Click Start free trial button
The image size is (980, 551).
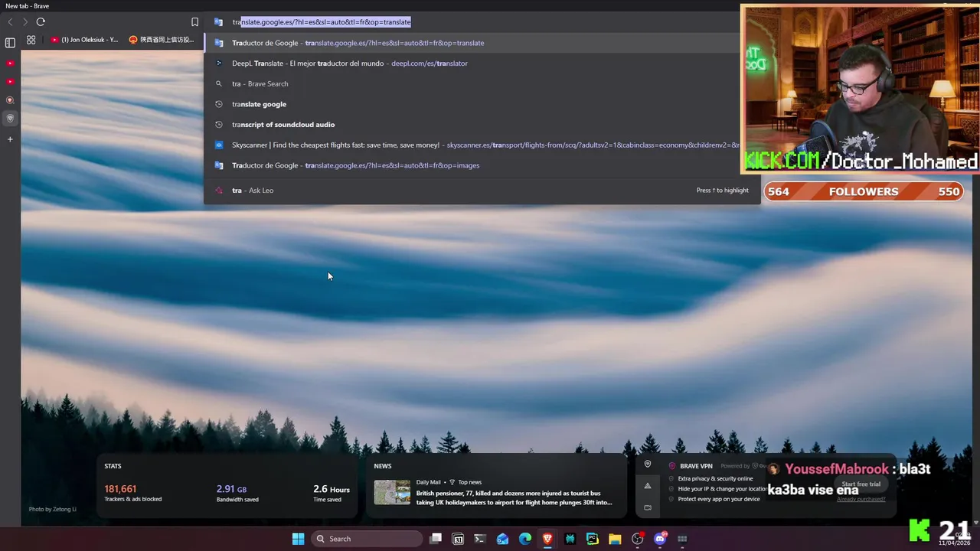(x=861, y=484)
